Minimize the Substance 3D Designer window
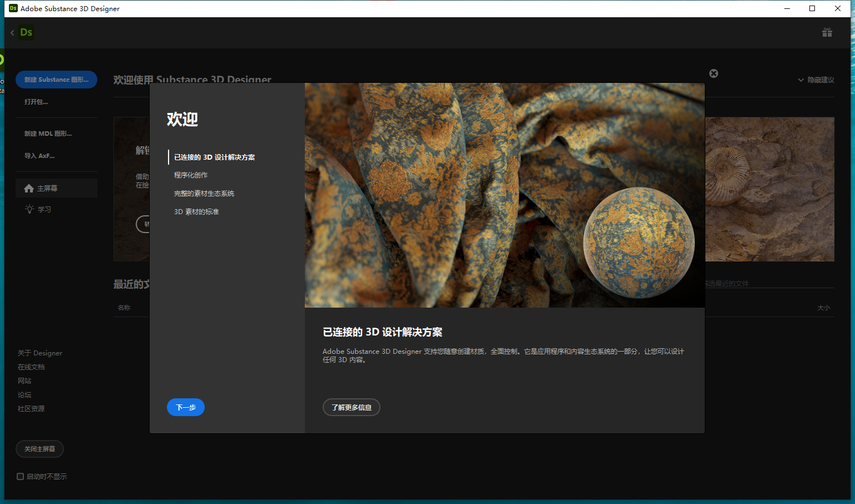Viewport: 855px width, 504px height. click(x=787, y=8)
